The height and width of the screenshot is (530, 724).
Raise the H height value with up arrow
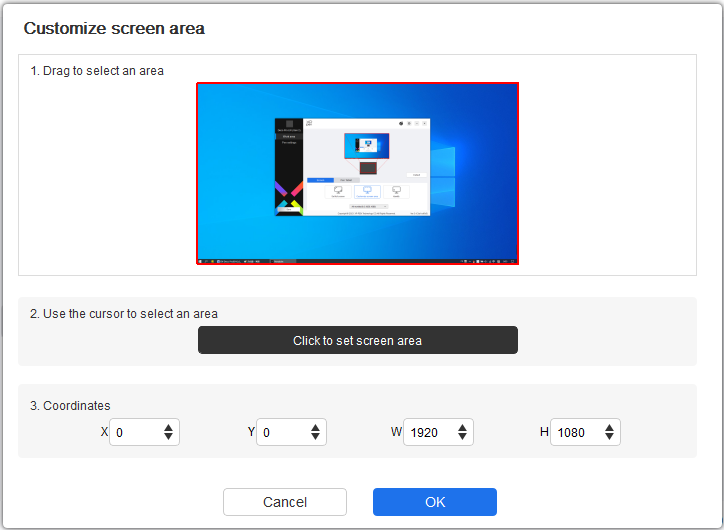pos(609,427)
